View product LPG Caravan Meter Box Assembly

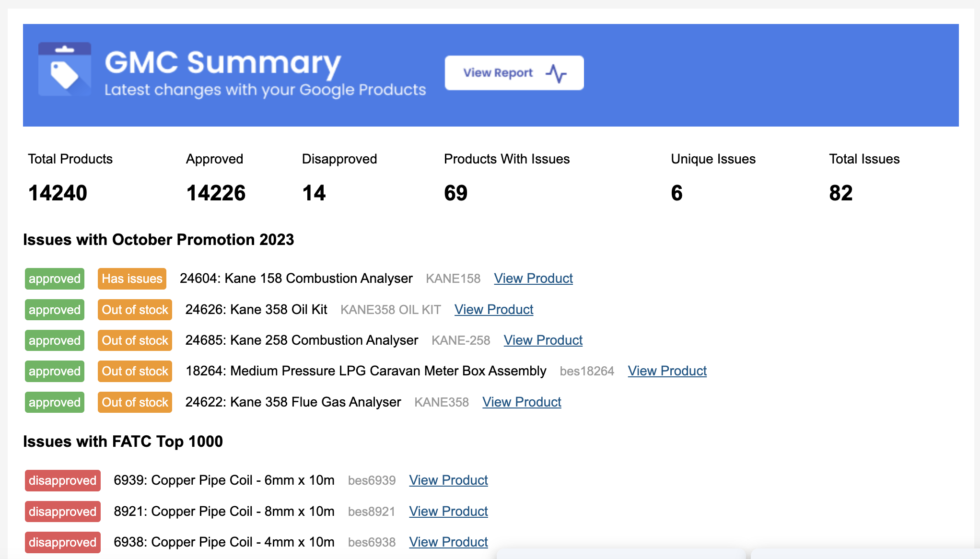coord(667,371)
